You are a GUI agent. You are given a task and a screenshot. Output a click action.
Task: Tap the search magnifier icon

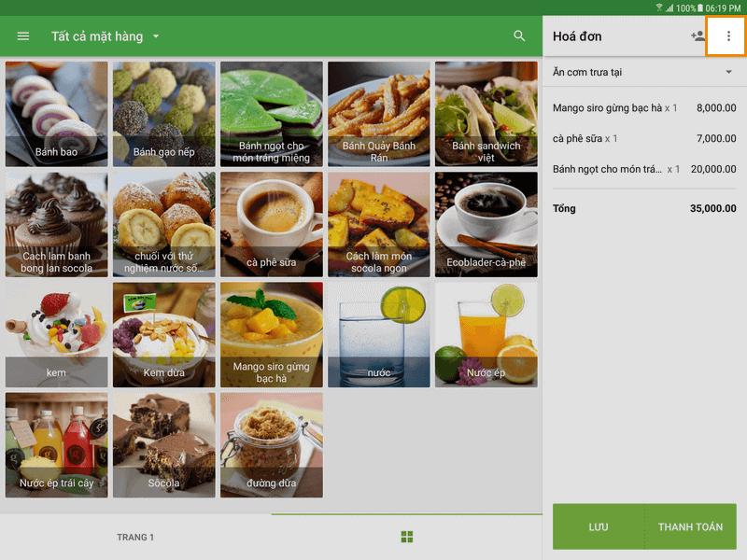click(519, 36)
